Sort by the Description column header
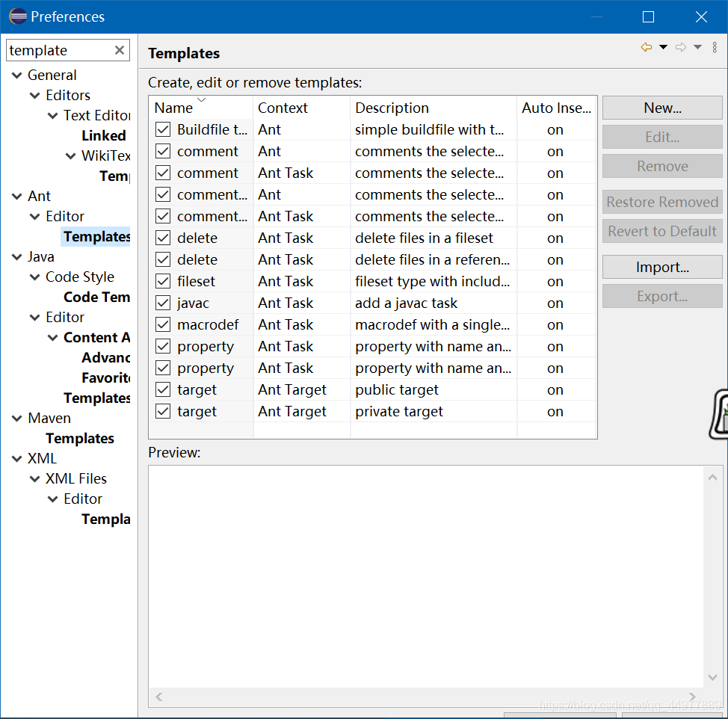Image resolution: width=728 pixels, height=719 pixels. pyautogui.click(x=434, y=108)
